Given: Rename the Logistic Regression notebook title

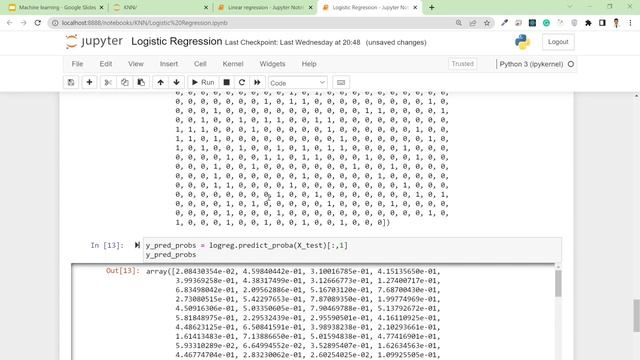Looking at the screenshot, I should (x=176, y=42).
